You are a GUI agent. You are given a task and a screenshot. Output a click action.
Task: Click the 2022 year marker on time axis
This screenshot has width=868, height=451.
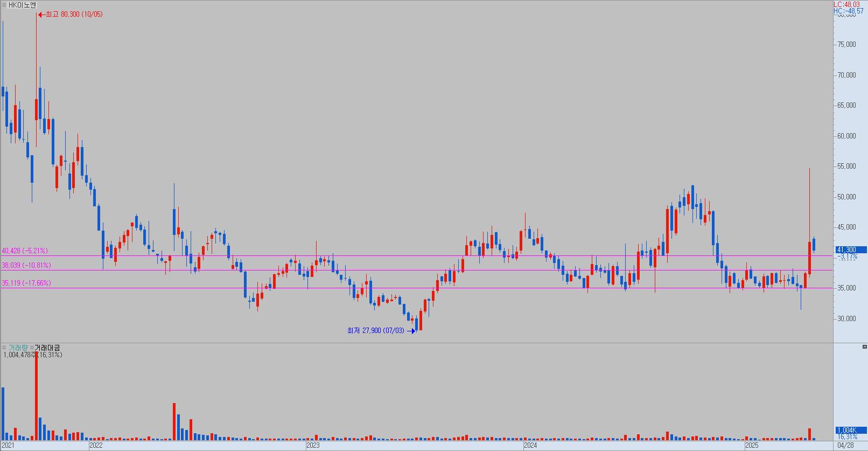(x=96, y=446)
